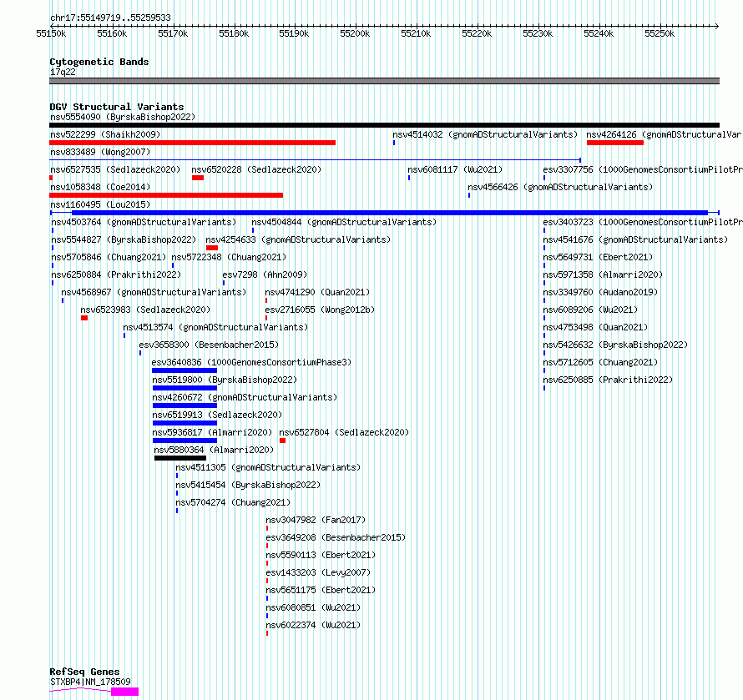Open nsv6089206 (Wu2021) variant label
The width and height of the screenshot is (743, 700).
click(x=590, y=310)
